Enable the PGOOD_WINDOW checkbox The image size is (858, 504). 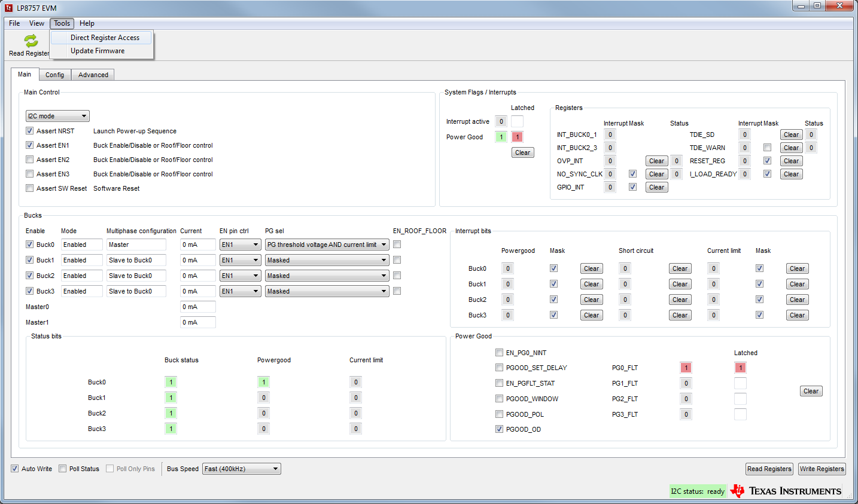(x=499, y=399)
